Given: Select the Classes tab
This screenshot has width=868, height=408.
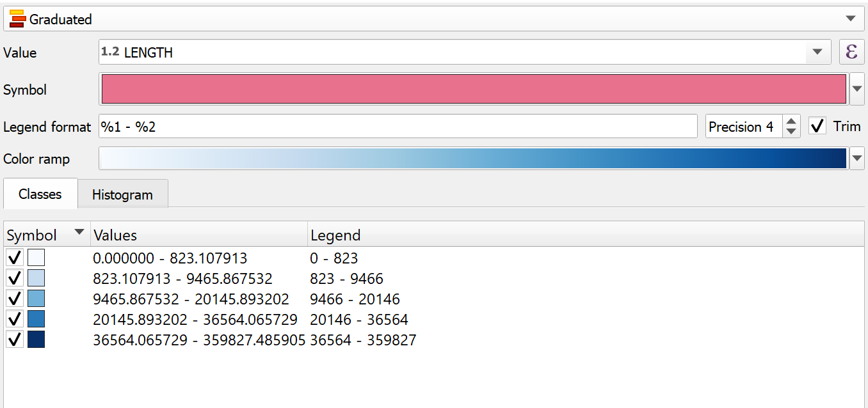Looking at the screenshot, I should (x=40, y=194).
